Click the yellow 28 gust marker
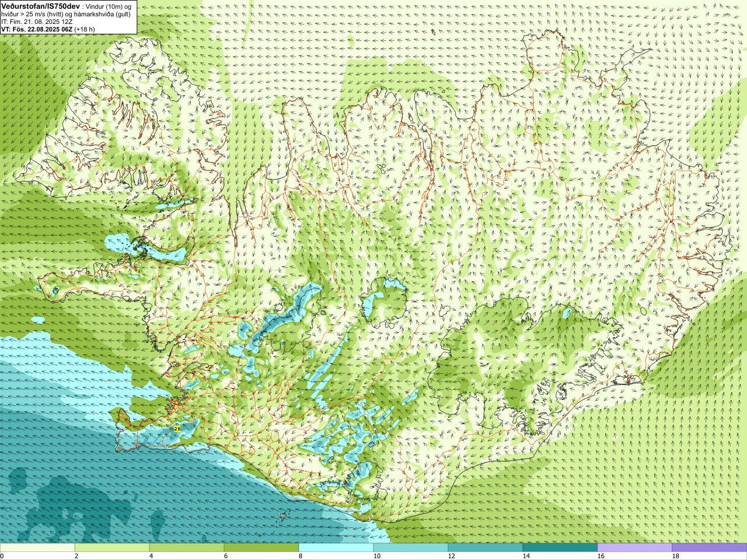 [x=177, y=428]
